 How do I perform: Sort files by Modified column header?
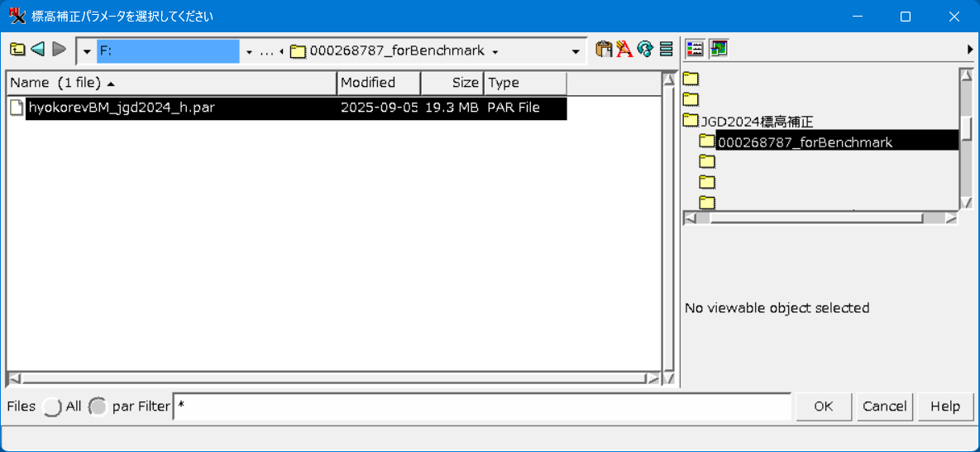click(x=379, y=83)
